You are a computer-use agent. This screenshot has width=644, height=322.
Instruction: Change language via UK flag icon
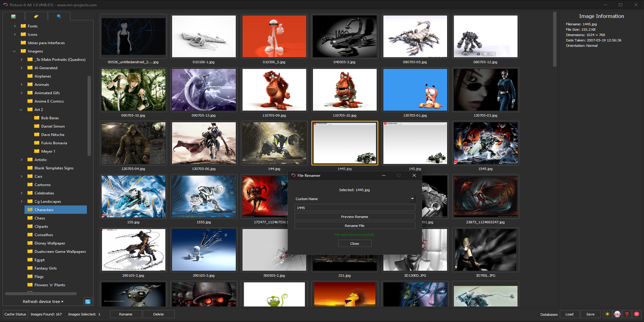[617, 314]
